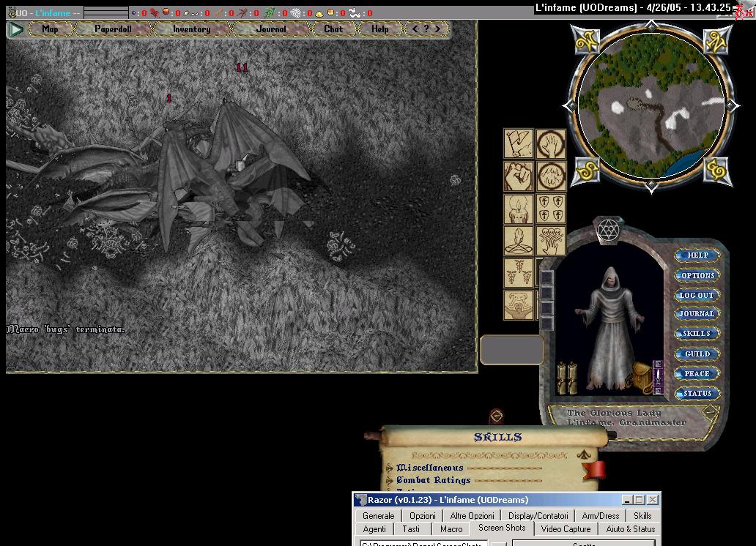Viewport: 756px width, 546px height.
Task: Open the Aiuto & Status tab in Razor
Action: [630, 528]
